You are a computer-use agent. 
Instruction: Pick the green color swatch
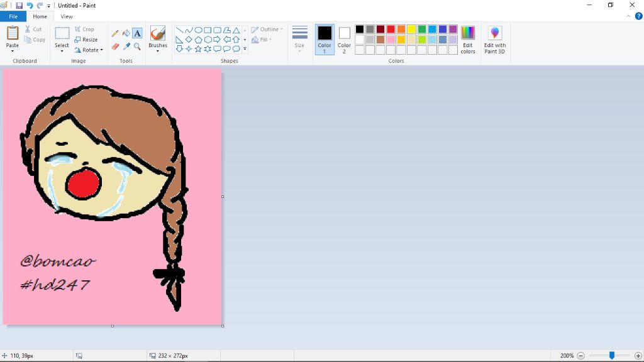(422, 29)
